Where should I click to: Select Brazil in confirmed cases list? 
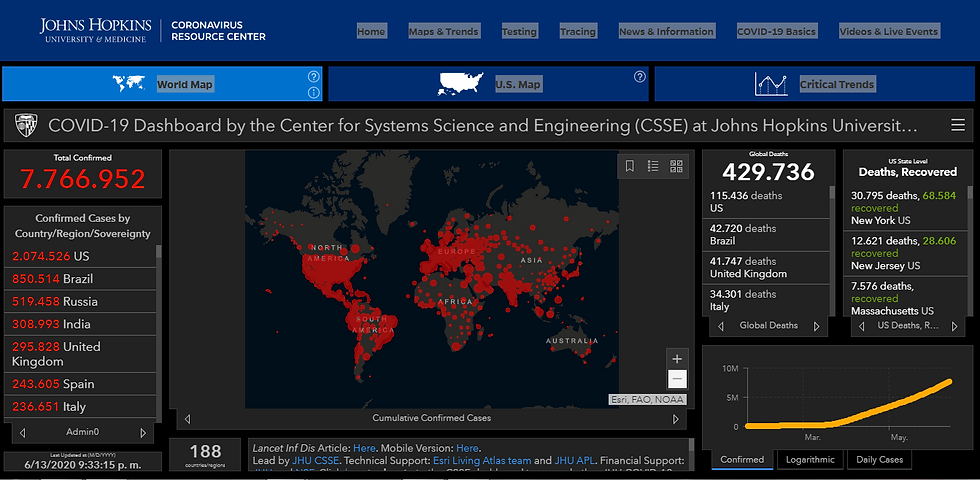[80, 279]
